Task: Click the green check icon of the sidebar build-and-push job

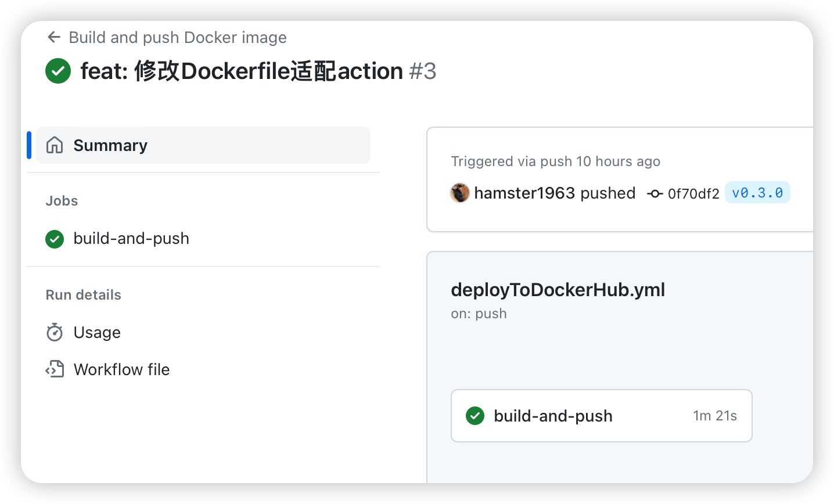Action: pyautogui.click(x=55, y=239)
